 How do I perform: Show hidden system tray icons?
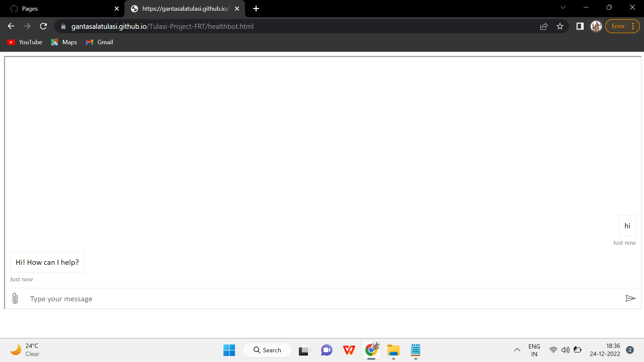(517, 350)
